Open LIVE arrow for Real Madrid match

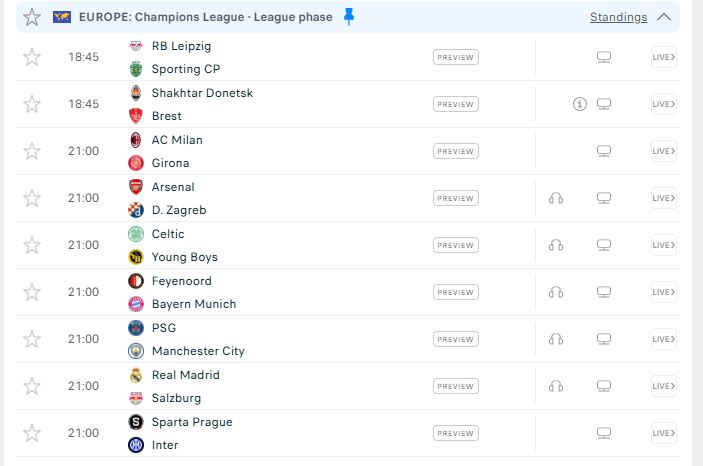pyautogui.click(x=663, y=386)
